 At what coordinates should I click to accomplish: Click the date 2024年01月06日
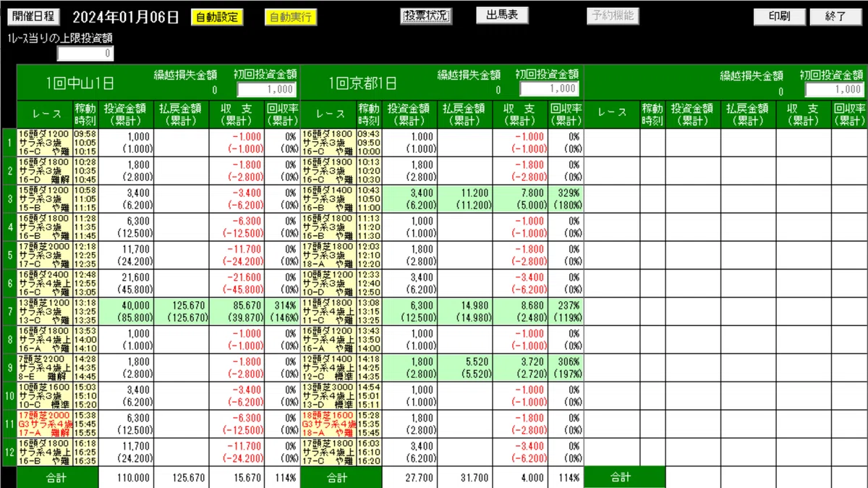[x=126, y=18]
